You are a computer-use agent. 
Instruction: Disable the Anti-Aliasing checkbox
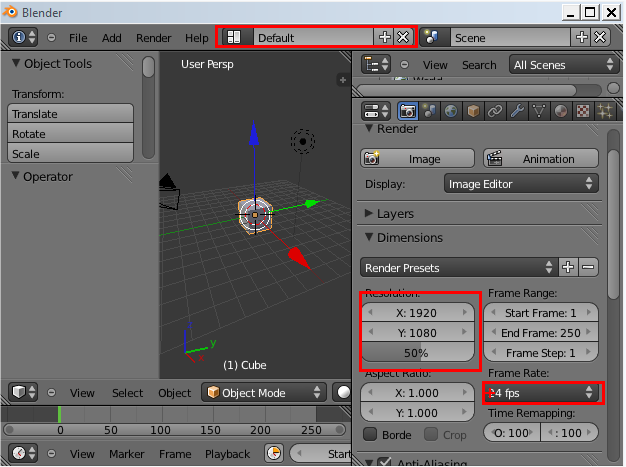(384, 462)
